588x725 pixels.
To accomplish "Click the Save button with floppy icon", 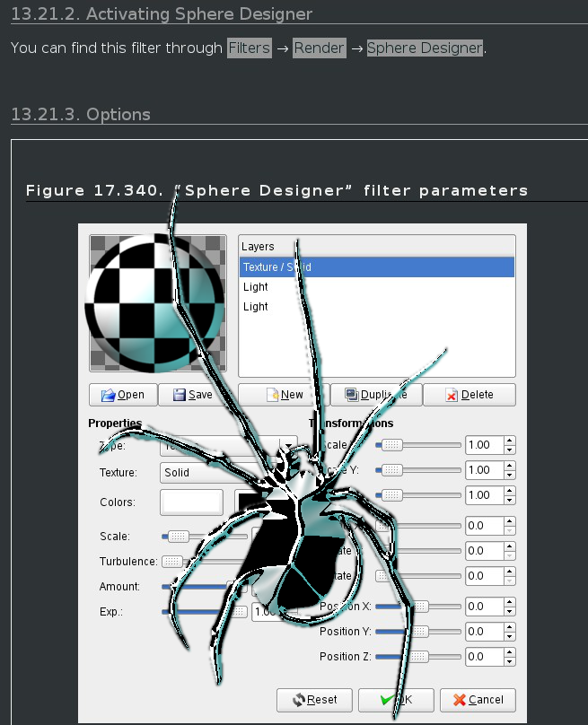I will pyautogui.click(x=193, y=395).
